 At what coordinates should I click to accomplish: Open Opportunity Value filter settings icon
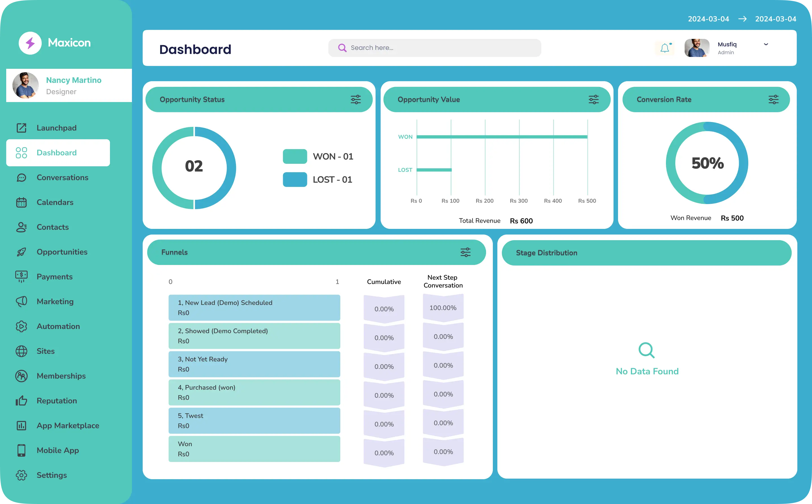click(x=593, y=100)
